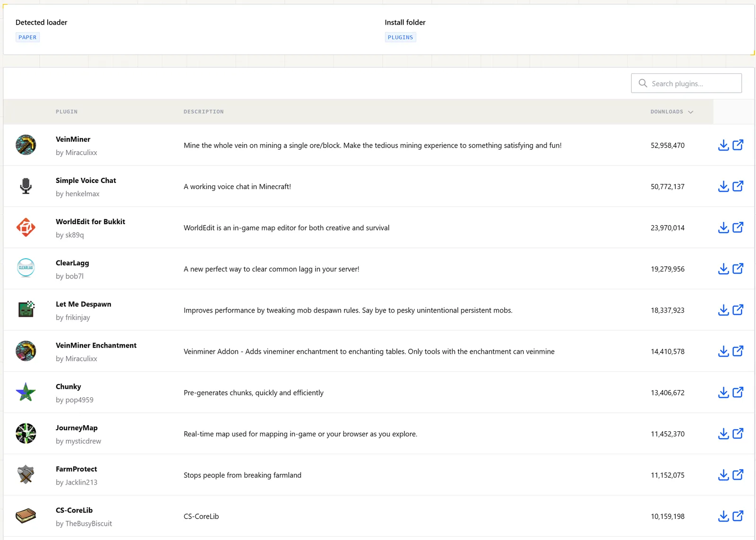Screen dimensions: 756x540
Task: Click author 'by pop4959'
Action: point(74,400)
